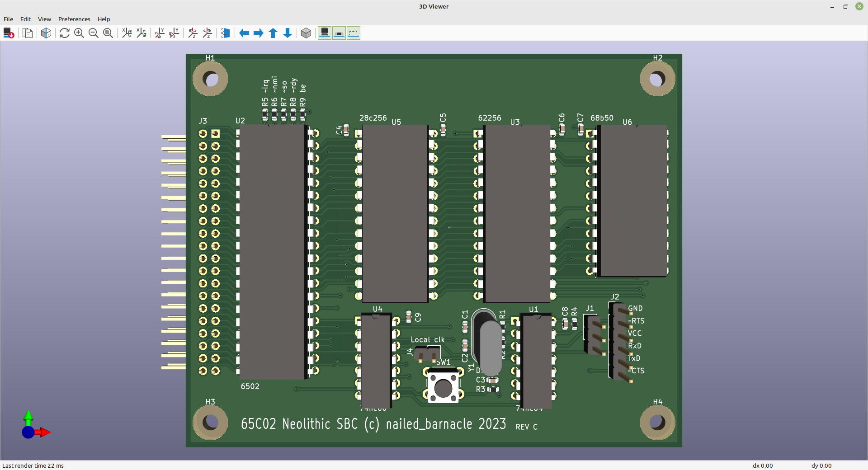This screenshot has width=868, height=470.
Task: Open the File menu
Action: click(x=8, y=19)
